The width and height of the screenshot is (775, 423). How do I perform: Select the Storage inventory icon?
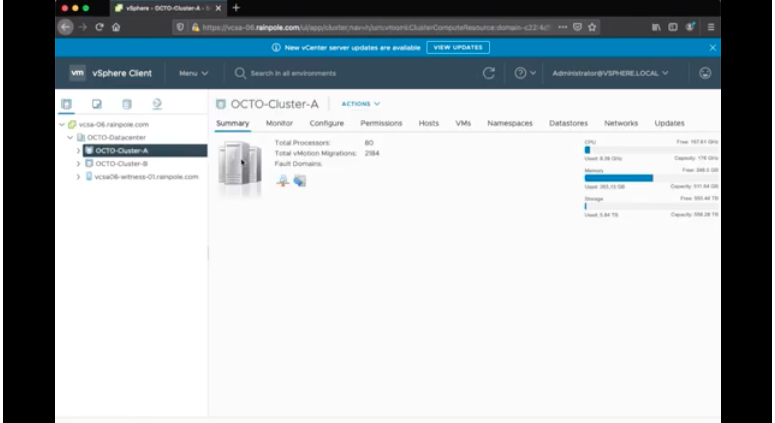pos(127,104)
